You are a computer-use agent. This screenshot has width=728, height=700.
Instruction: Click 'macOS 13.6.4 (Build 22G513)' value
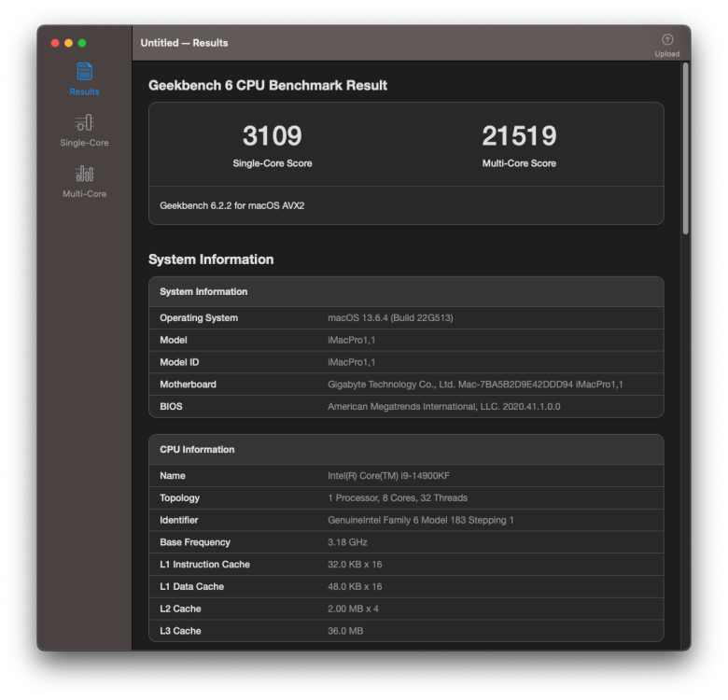pos(390,318)
